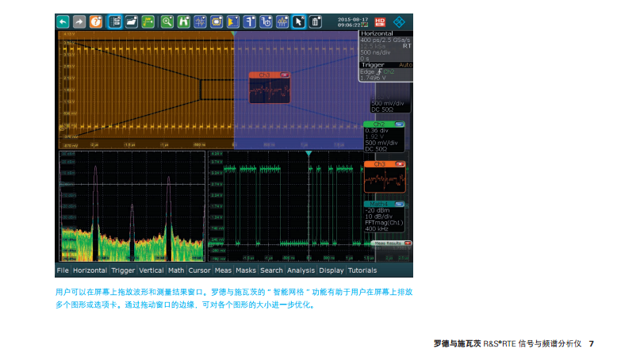Minimize the Ch2 signal icon
The image size is (621, 364).
click(x=399, y=125)
